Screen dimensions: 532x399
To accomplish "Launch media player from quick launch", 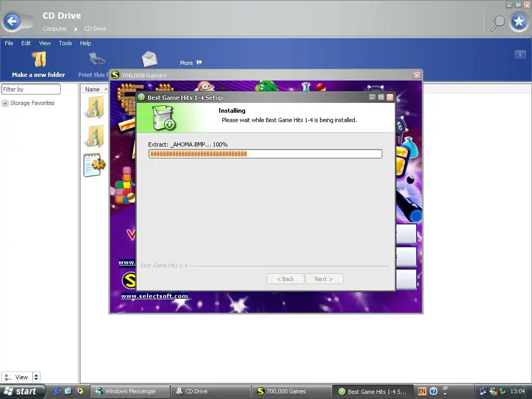I will click(x=80, y=391).
